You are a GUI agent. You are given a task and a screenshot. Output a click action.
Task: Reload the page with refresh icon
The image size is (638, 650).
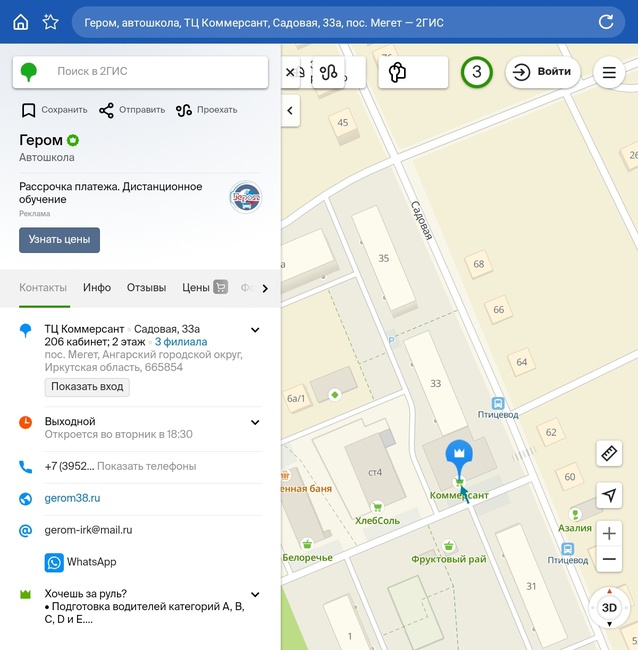606,22
